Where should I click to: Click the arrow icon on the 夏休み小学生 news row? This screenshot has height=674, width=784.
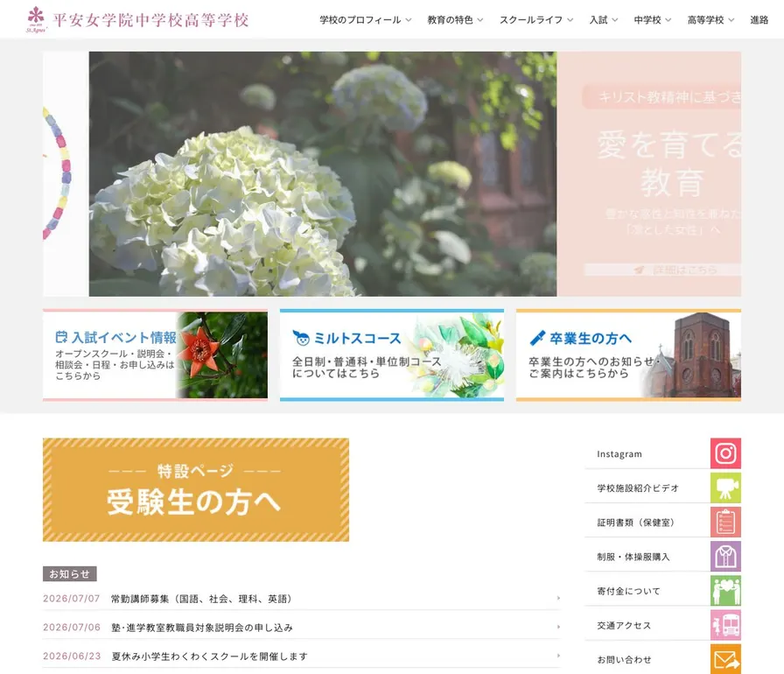tap(558, 656)
